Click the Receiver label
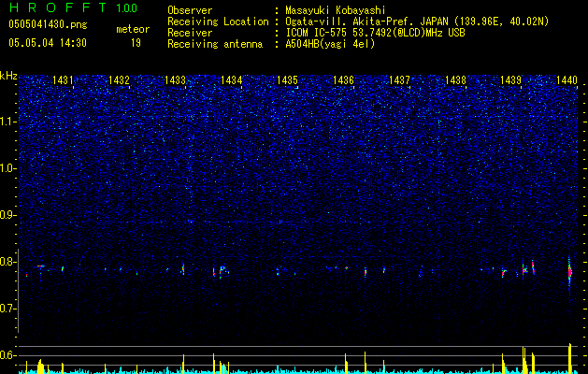Screen dimensions: 588x374 click(190, 33)
